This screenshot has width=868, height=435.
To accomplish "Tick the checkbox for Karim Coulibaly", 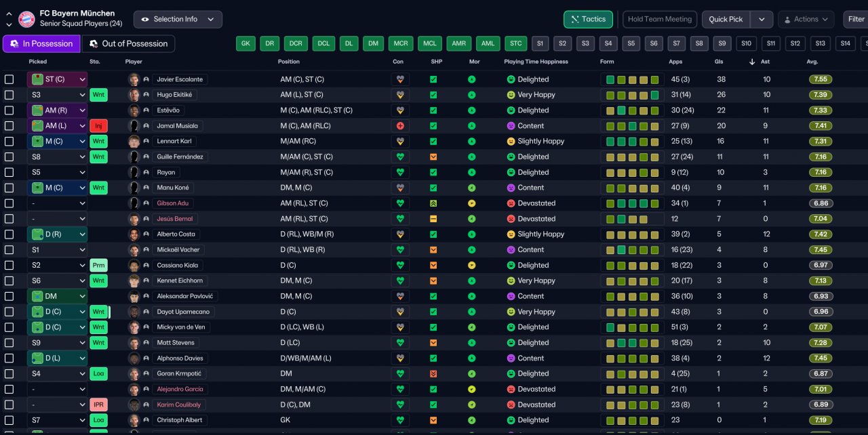I will (x=9, y=405).
